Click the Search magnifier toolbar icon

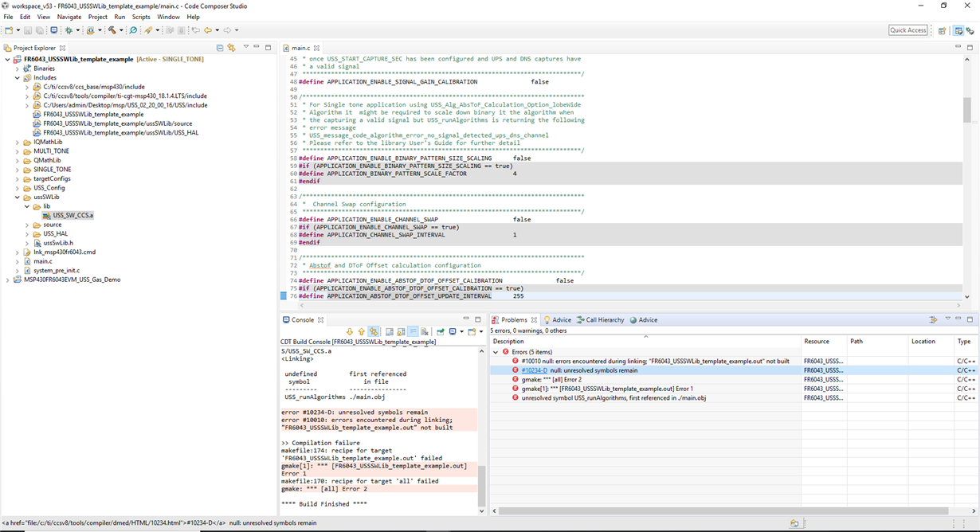pos(133,30)
